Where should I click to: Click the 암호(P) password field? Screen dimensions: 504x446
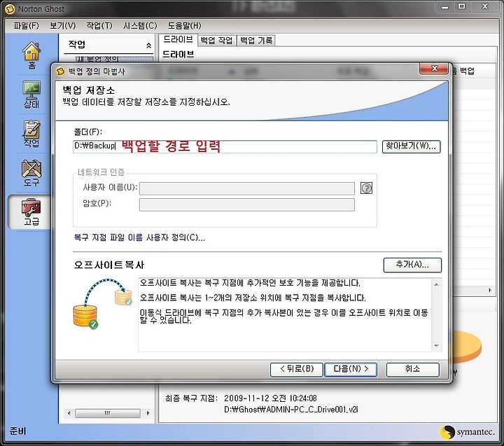pyautogui.click(x=247, y=204)
